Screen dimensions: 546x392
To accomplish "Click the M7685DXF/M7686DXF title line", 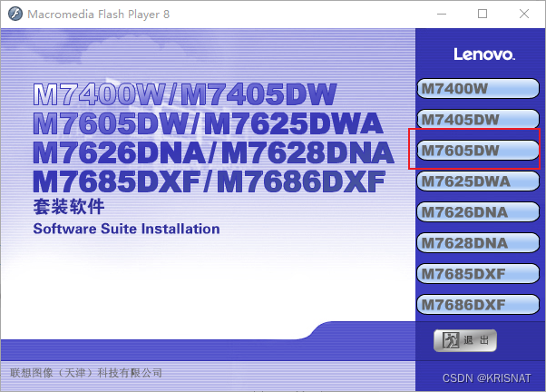I will (x=210, y=181).
